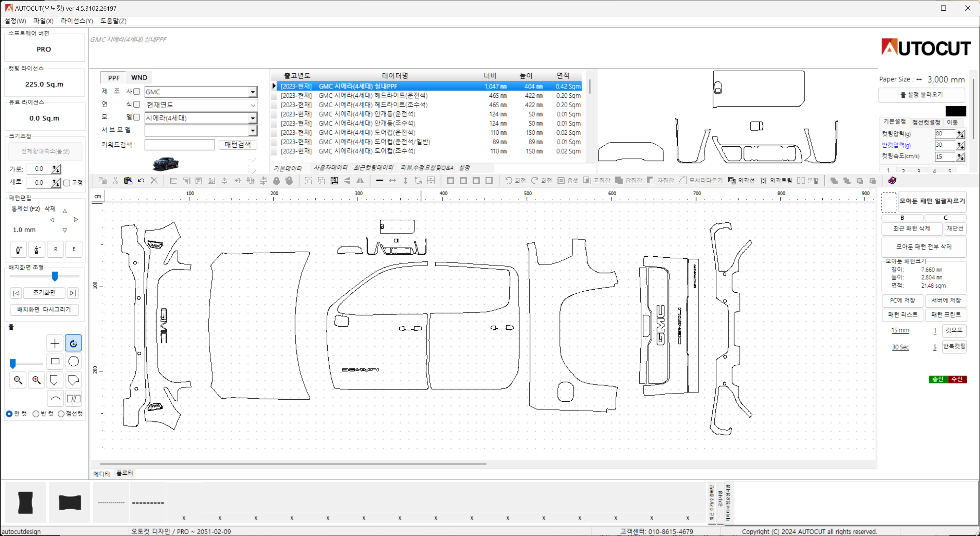
Task: Open the GMC manufacturer dropdown
Action: pyautogui.click(x=253, y=92)
